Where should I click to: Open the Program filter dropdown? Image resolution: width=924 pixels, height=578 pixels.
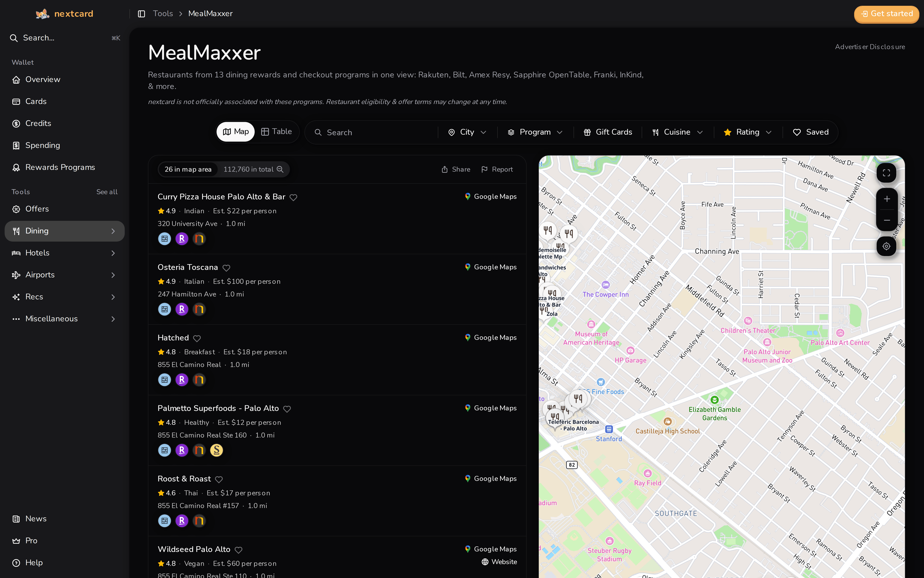point(535,132)
